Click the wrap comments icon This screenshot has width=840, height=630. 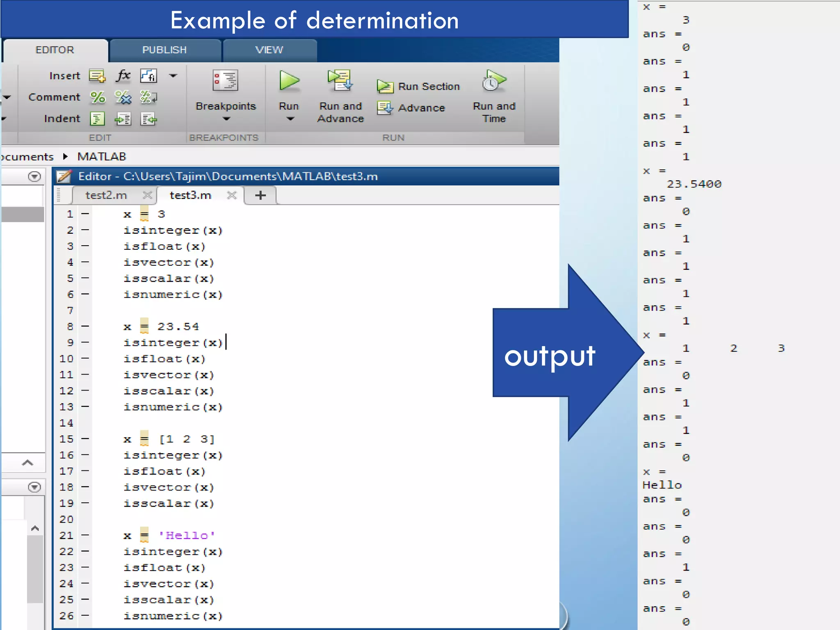click(148, 97)
